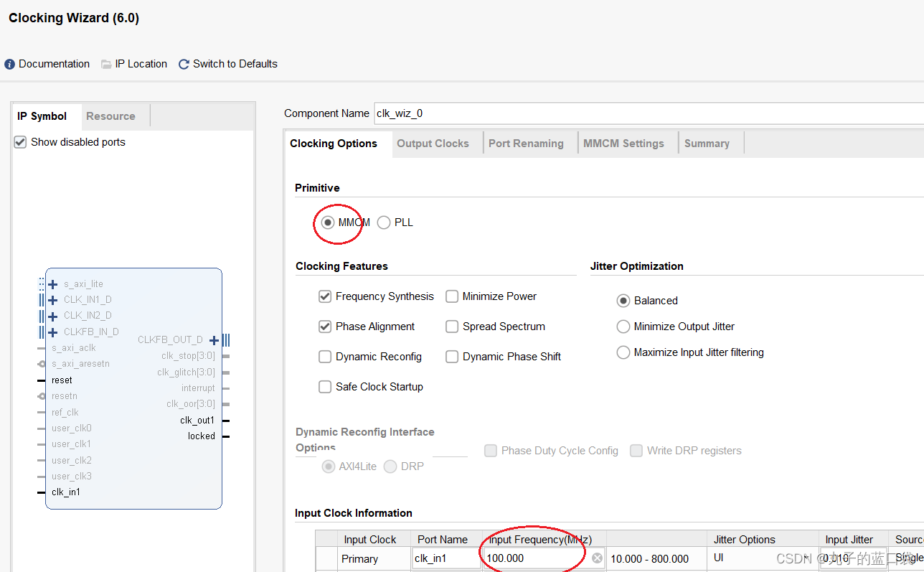The image size is (924, 572).
Task: Open the Summary tab
Action: 707,144
